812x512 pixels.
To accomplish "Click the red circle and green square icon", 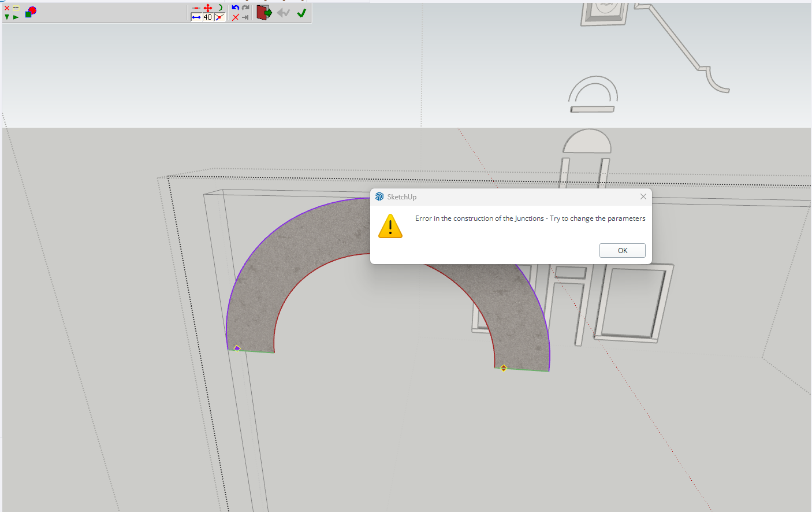I will click(x=31, y=12).
